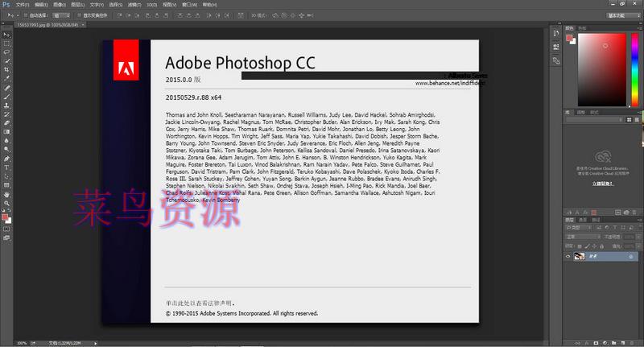
Task: Open the layer blend mode dropdown
Action: pos(583,237)
